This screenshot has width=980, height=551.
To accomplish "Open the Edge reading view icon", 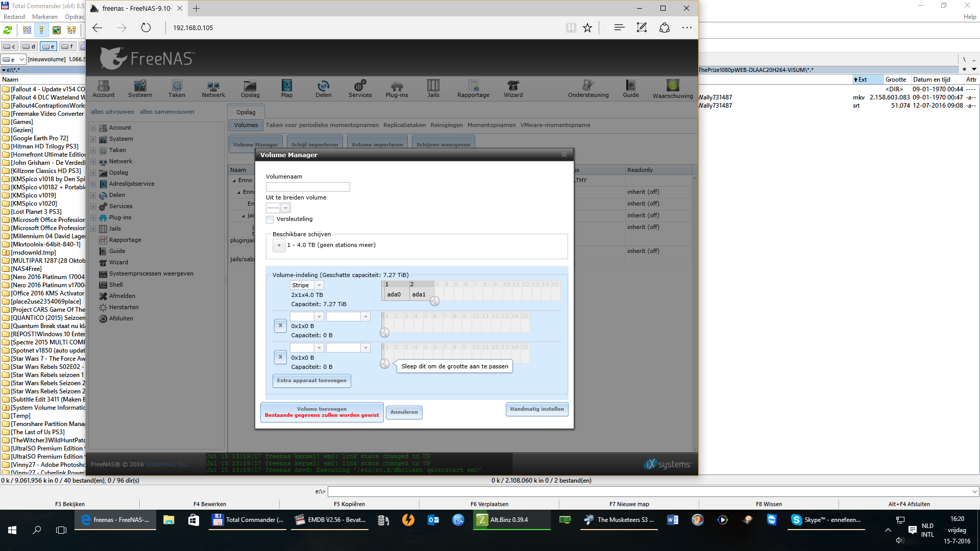I will click(571, 28).
